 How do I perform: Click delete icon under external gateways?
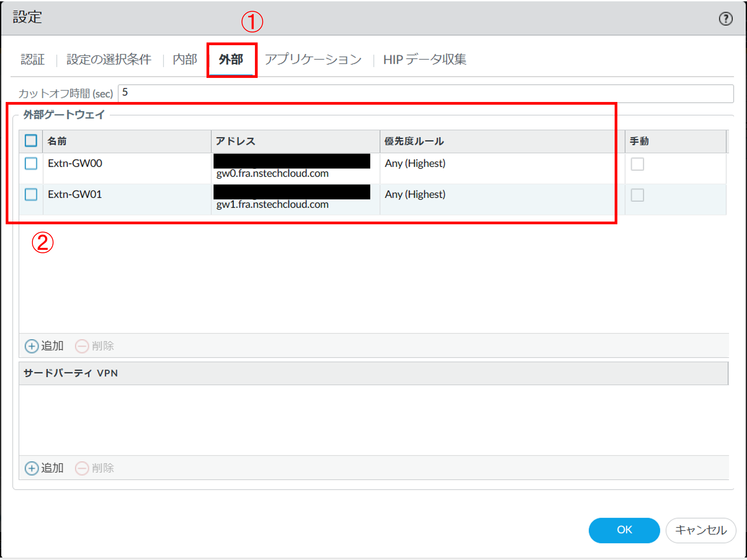(x=82, y=346)
